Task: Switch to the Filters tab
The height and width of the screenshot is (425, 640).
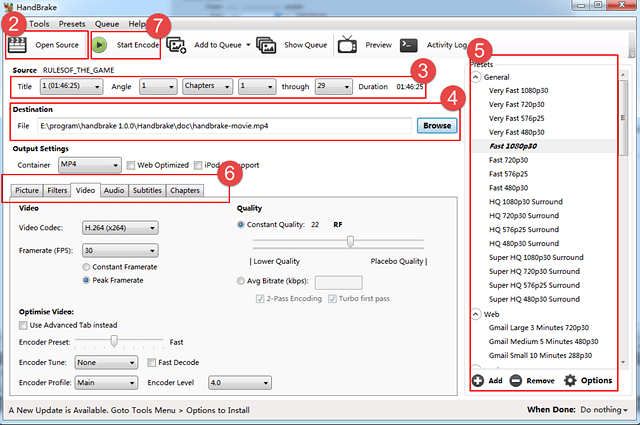Action: (x=57, y=190)
